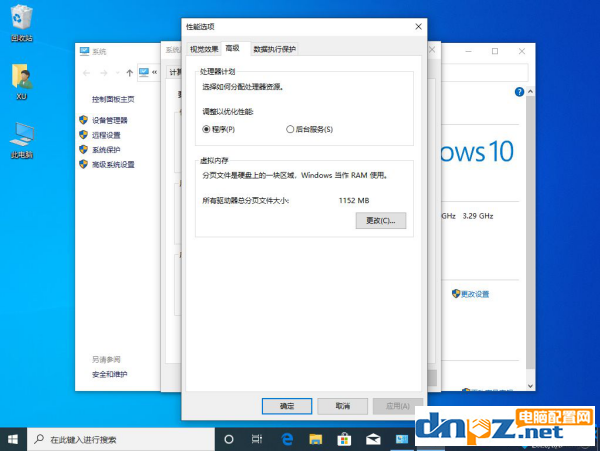600x451 pixels.
Task: Click the computer icon in the address bar
Action: point(144,72)
